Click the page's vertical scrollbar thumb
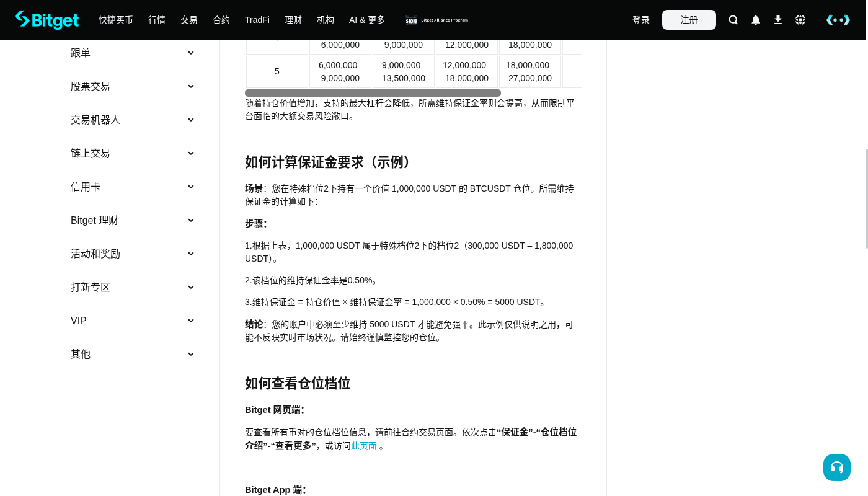The image size is (868, 496). (867, 198)
